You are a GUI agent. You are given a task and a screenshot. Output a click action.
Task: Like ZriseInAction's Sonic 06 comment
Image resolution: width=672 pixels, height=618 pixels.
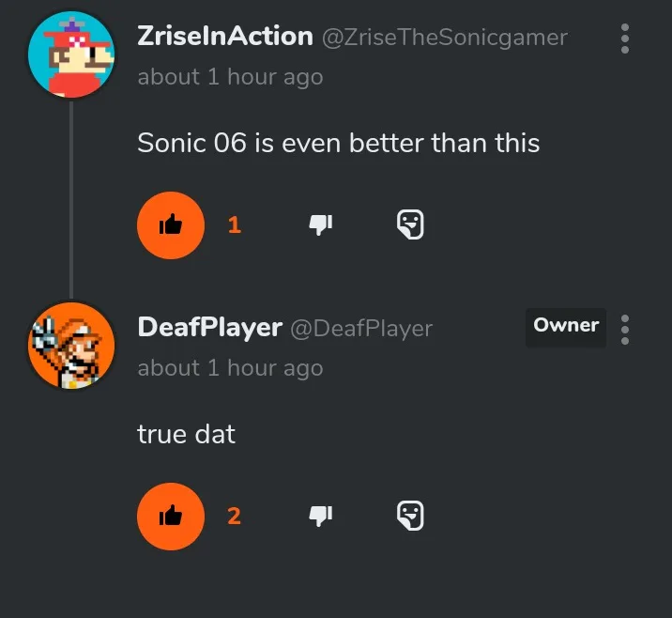tap(171, 225)
